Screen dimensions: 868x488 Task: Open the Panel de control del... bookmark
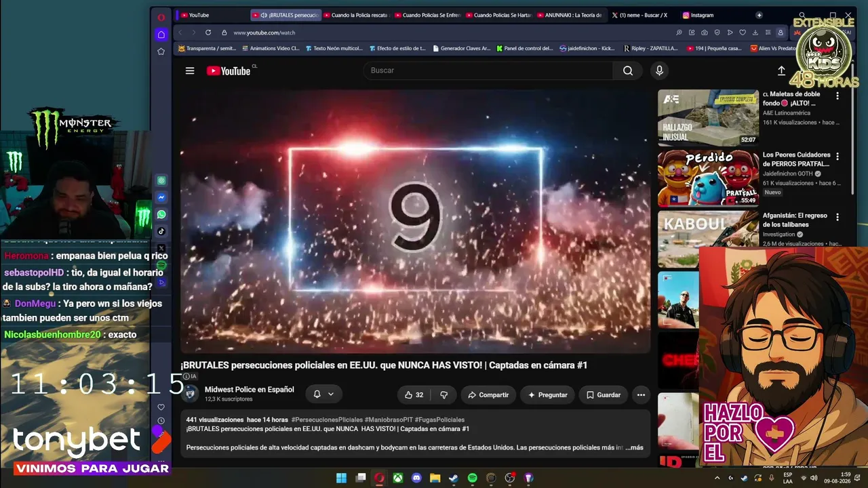[x=525, y=48]
